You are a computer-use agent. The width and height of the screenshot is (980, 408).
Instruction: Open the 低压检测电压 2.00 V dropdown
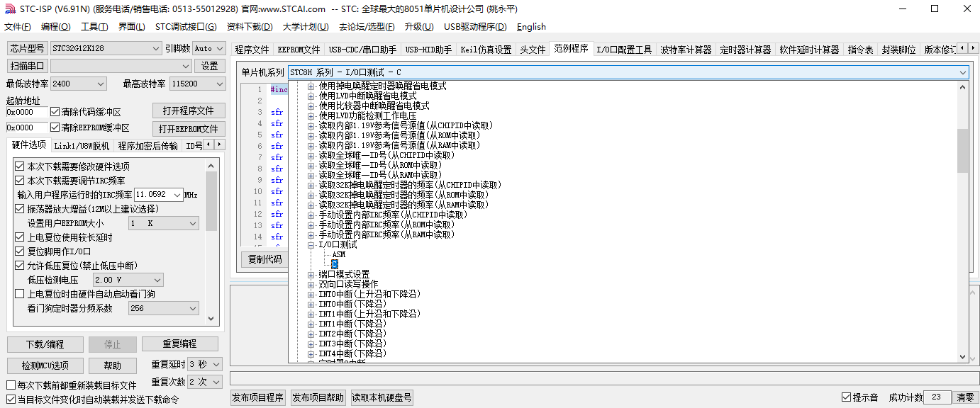click(128, 280)
